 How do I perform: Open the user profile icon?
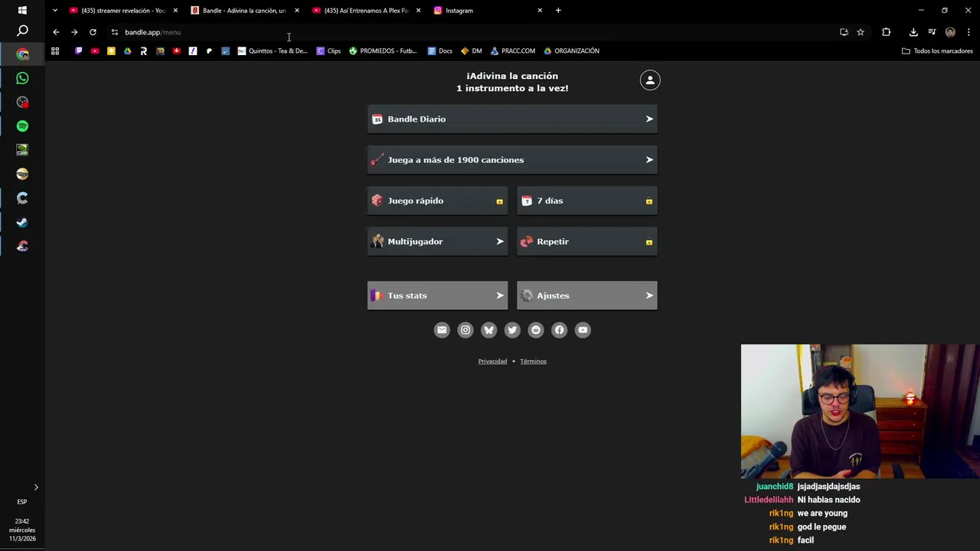pyautogui.click(x=650, y=80)
